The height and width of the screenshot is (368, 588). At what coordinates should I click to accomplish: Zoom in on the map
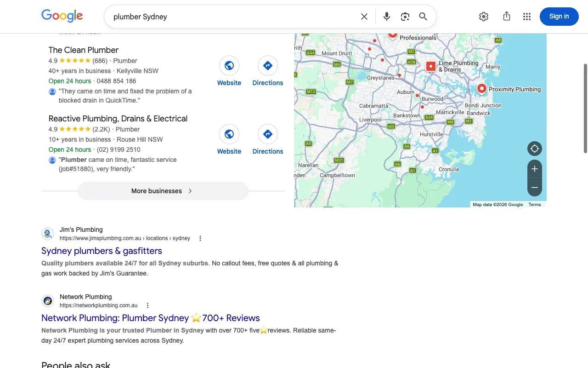535,169
